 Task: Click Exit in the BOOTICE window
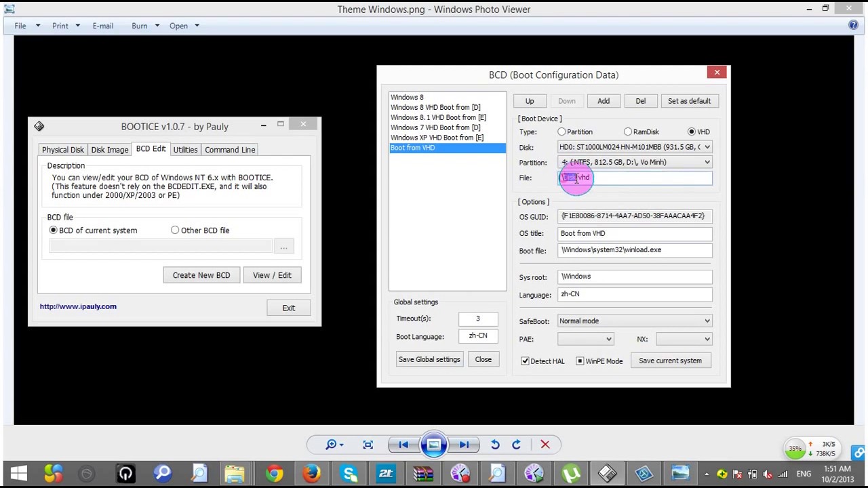coord(289,308)
